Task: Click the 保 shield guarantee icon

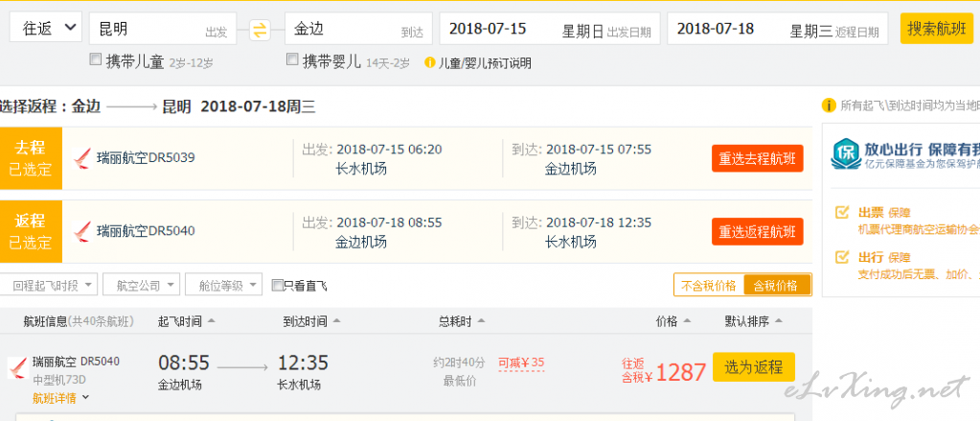Action: coord(845,154)
